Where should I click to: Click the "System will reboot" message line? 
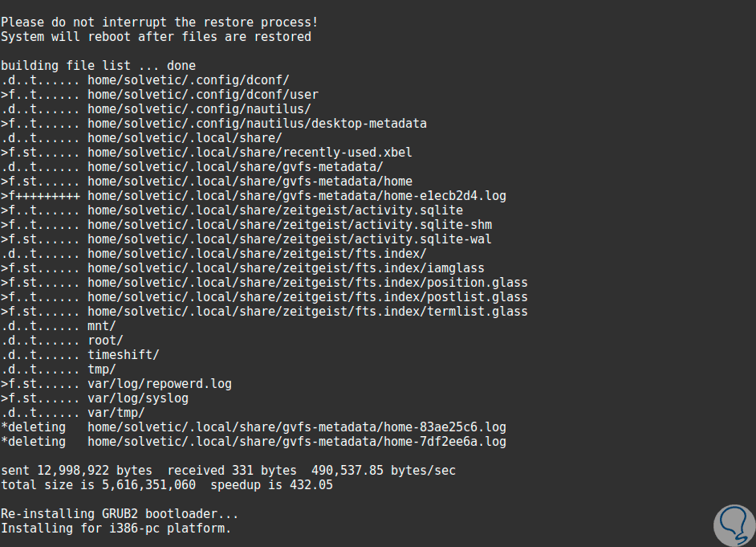[156, 36]
